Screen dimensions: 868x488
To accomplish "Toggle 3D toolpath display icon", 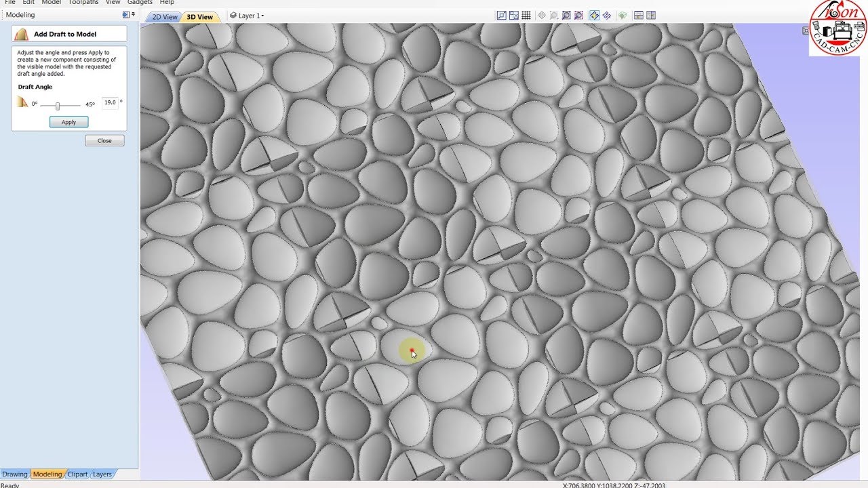I will [606, 16].
